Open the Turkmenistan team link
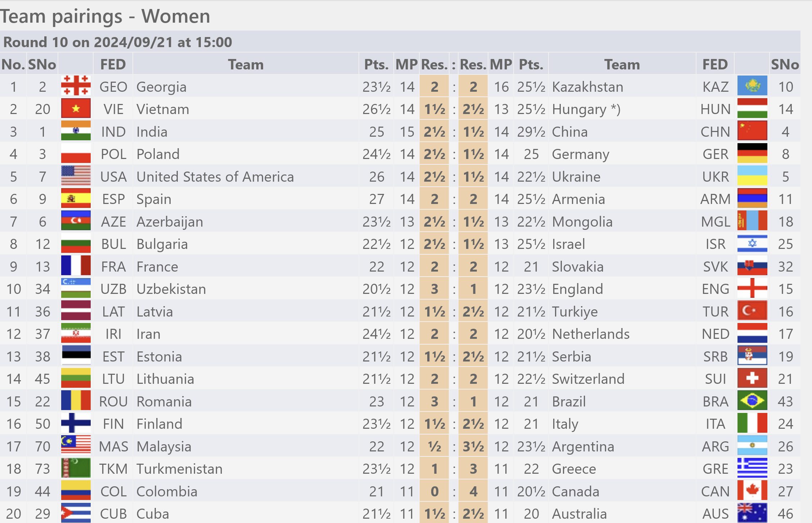 pyautogui.click(x=180, y=469)
